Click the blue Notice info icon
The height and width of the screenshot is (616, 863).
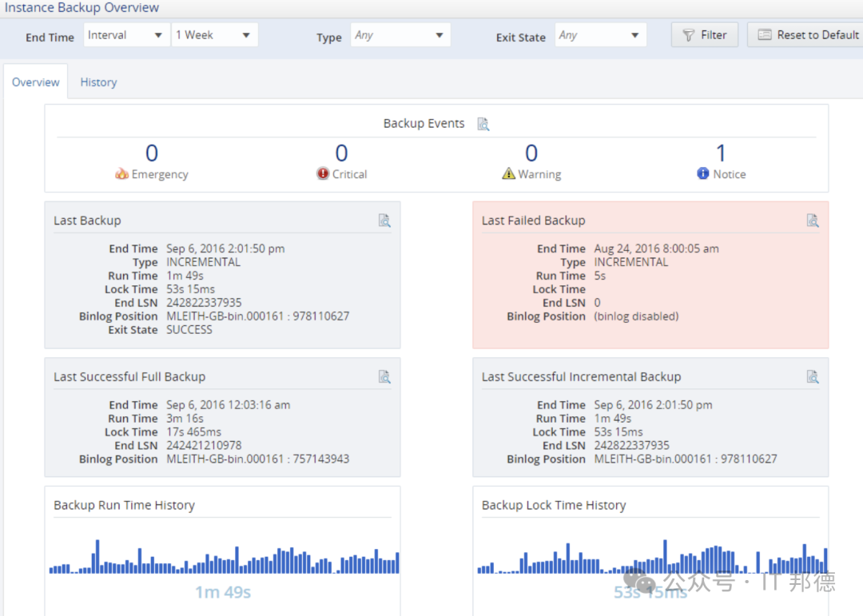coord(703,173)
